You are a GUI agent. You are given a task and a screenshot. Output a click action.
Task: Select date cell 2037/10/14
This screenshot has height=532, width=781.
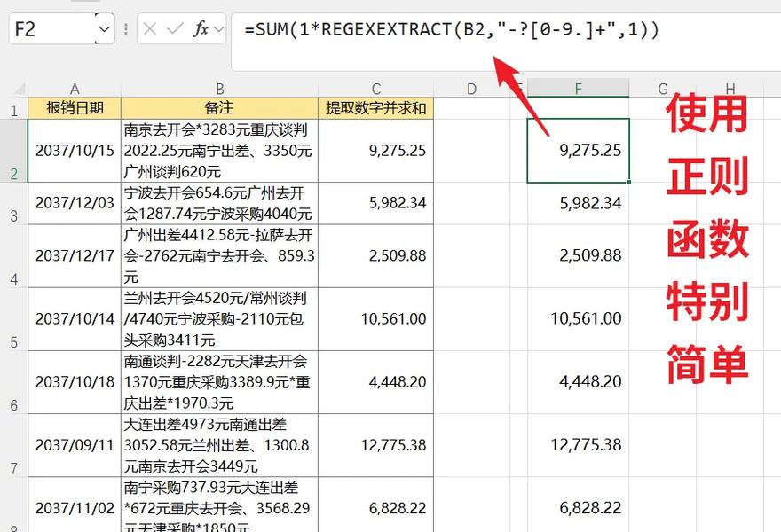point(75,319)
